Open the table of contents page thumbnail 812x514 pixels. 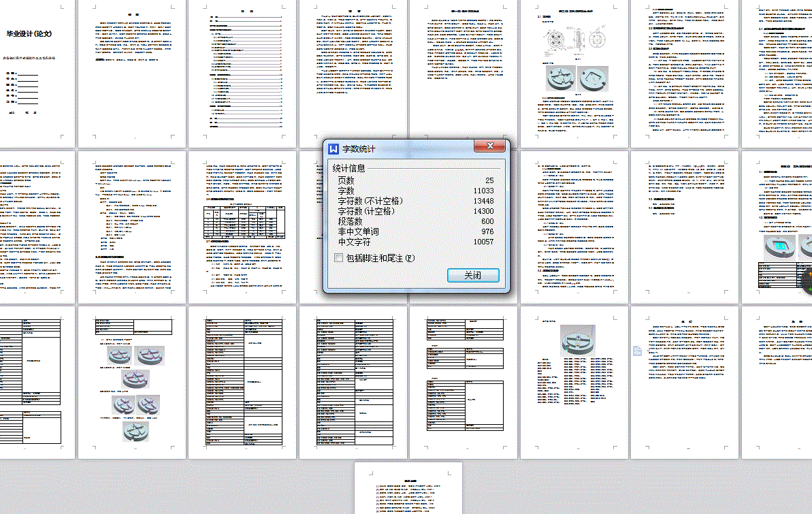[x=242, y=73]
